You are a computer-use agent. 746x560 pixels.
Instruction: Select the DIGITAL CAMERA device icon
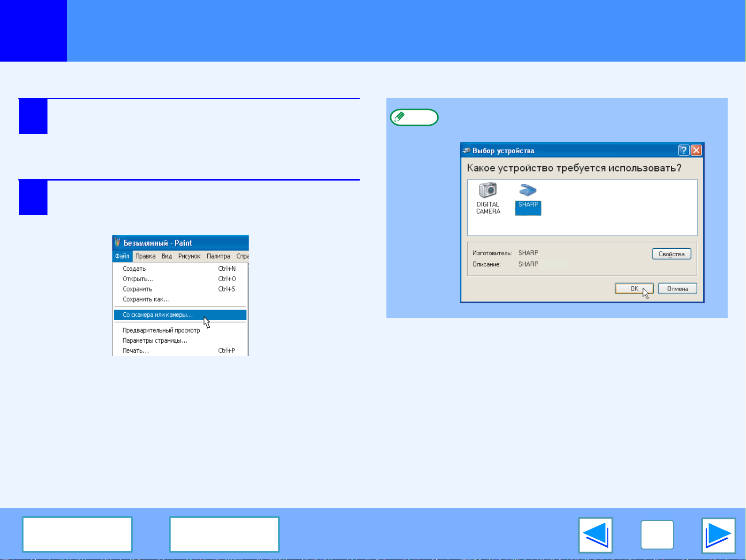pyautogui.click(x=488, y=190)
